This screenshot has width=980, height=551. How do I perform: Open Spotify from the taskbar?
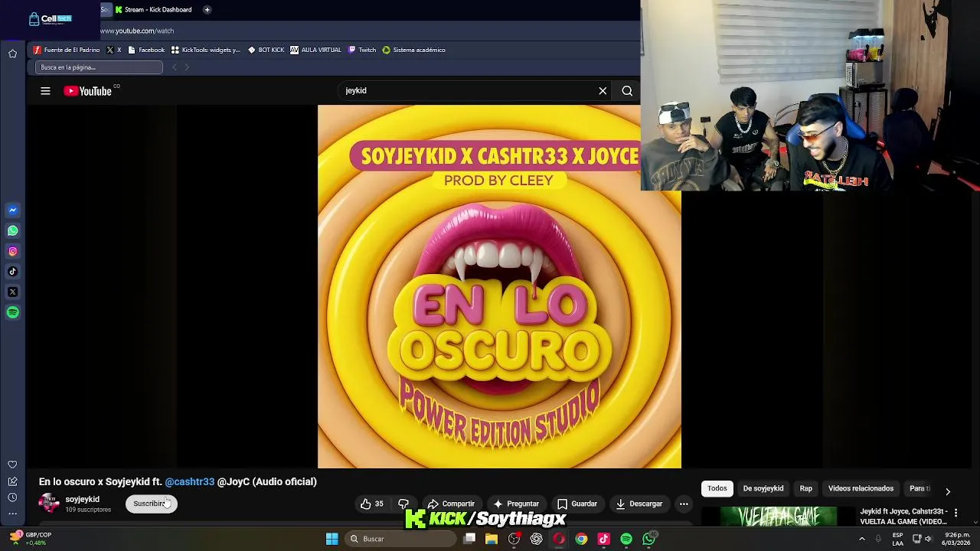click(x=626, y=539)
